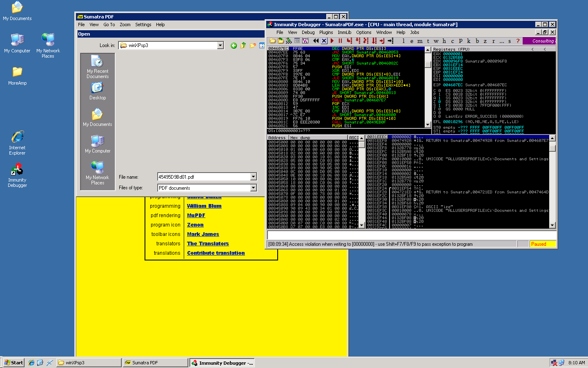The height and width of the screenshot is (368, 588).
Task: Click the Restart program rewind icon
Action: pyautogui.click(x=316, y=41)
